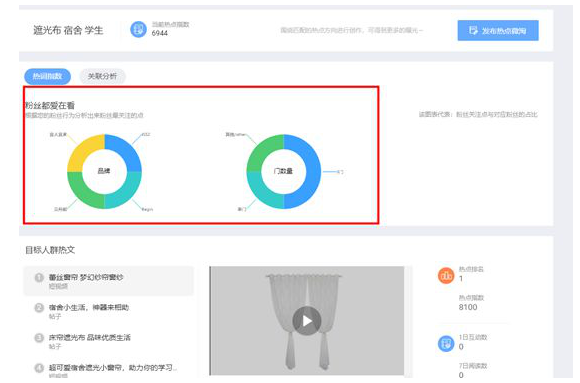
Task: Select article 床帘遮光布 品味优质生活
Action: (x=108, y=341)
